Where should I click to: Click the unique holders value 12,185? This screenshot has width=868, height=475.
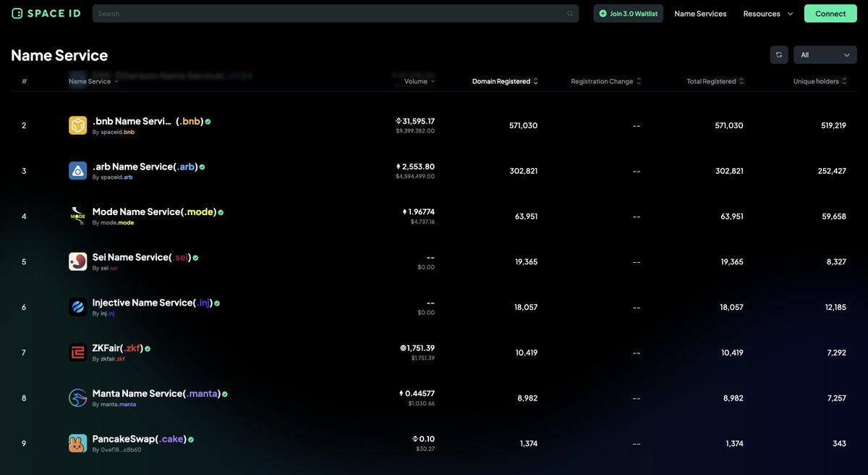pyautogui.click(x=835, y=307)
